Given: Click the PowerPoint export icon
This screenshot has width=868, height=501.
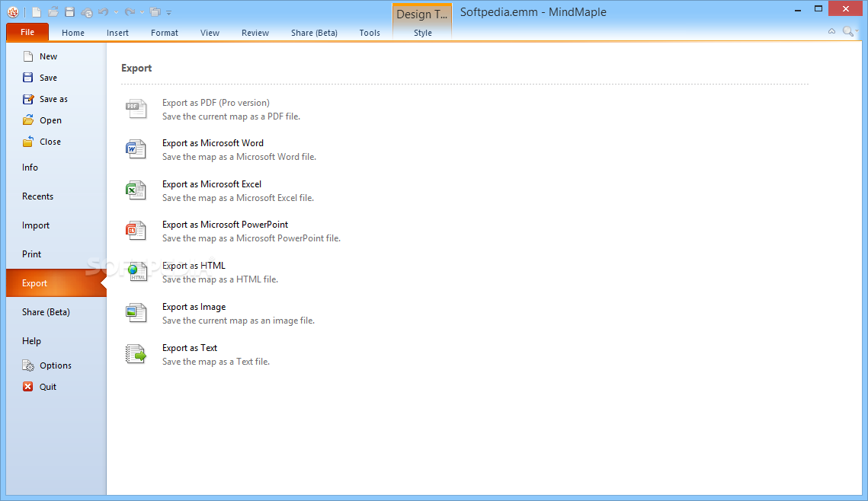Looking at the screenshot, I should coord(136,231).
